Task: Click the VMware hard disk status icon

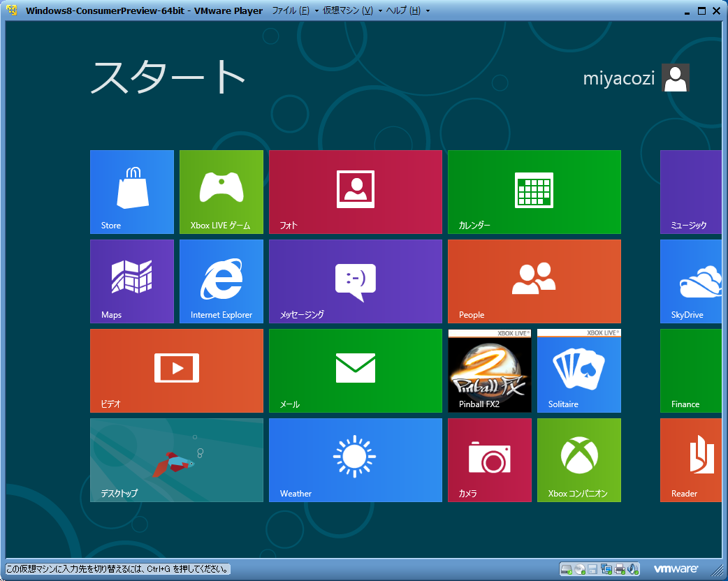Action: (x=566, y=569)
